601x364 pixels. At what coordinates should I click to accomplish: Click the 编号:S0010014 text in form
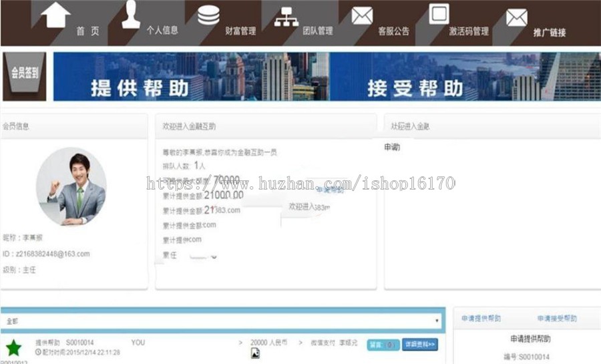(x=527, y=357)
